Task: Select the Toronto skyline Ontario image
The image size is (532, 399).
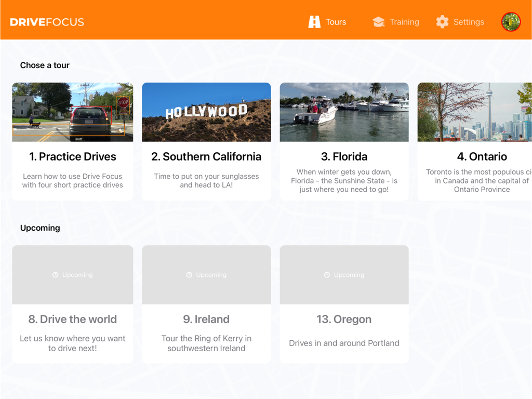Action: click(475, 112)
